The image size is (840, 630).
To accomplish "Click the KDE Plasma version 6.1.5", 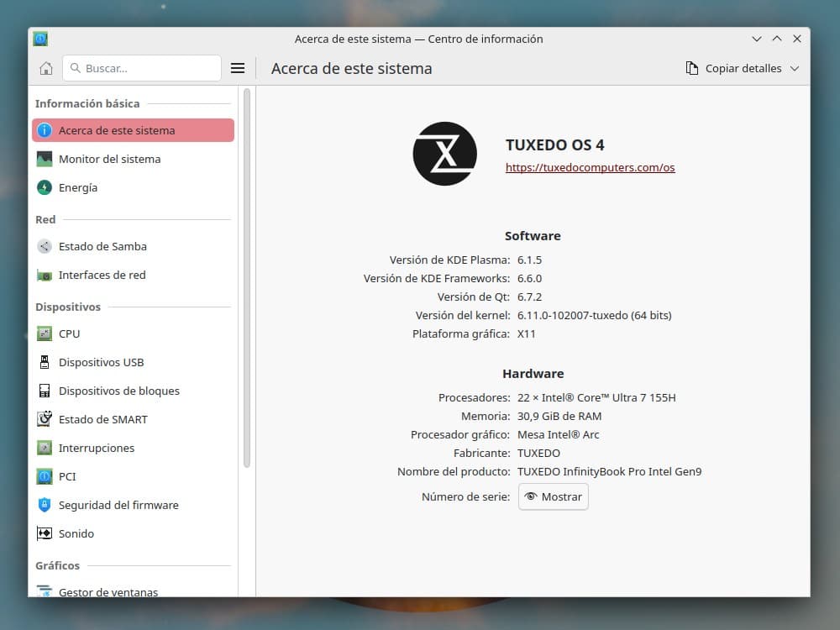I will pyautogui.click(x=529, y=260).
